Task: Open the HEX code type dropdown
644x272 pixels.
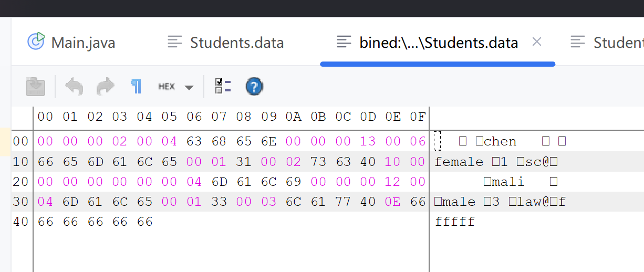Action: tap(167, 87)
